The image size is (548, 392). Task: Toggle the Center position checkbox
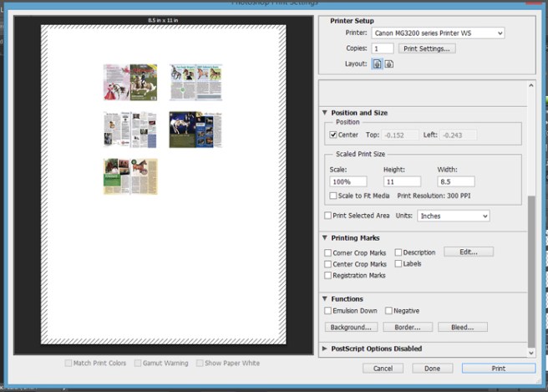coord(333,135)
